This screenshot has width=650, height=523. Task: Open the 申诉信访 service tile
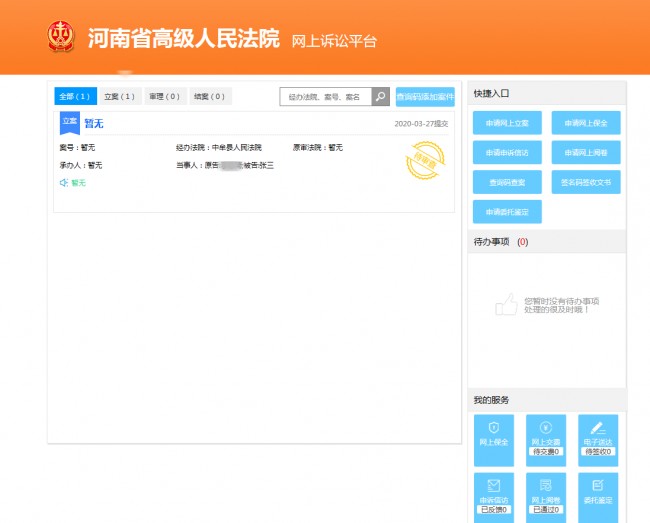494,497
